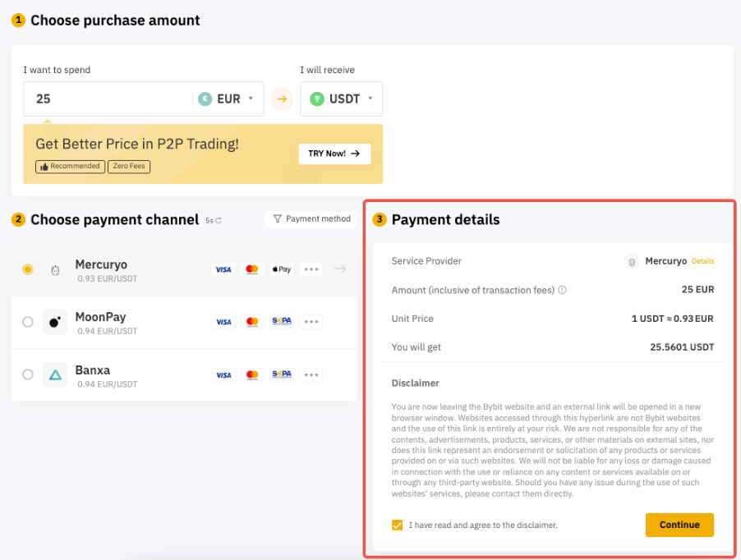
Task: Click the MoonPay provider logo
Action: pyautogui.click(x=55, y=323)
